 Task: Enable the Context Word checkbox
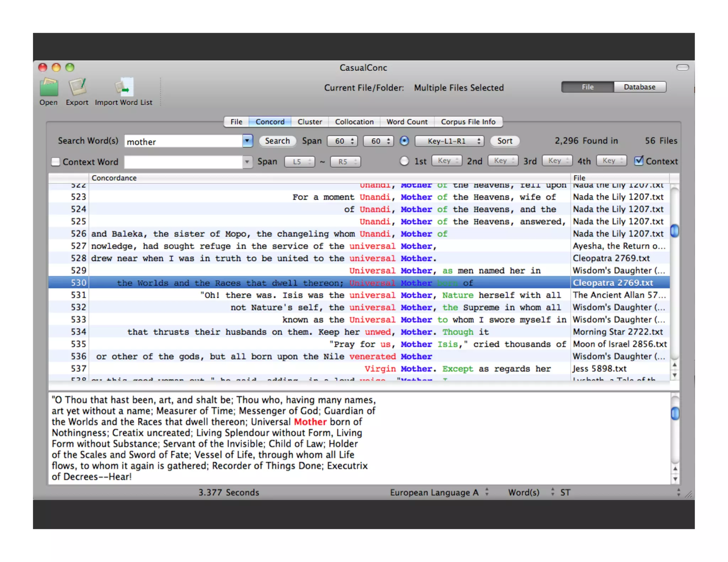pyautogui.click(x=56, y=162)
